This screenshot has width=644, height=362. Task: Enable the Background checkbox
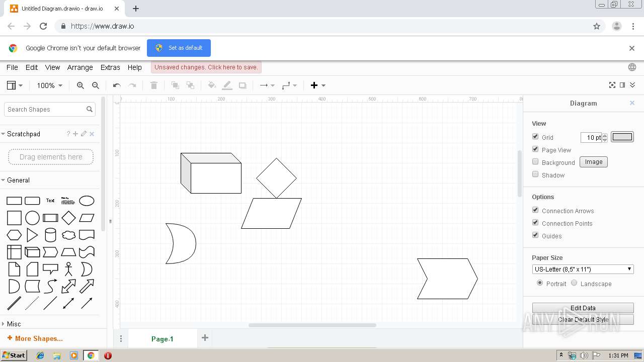pyautogui.click(x=535, y=162)
